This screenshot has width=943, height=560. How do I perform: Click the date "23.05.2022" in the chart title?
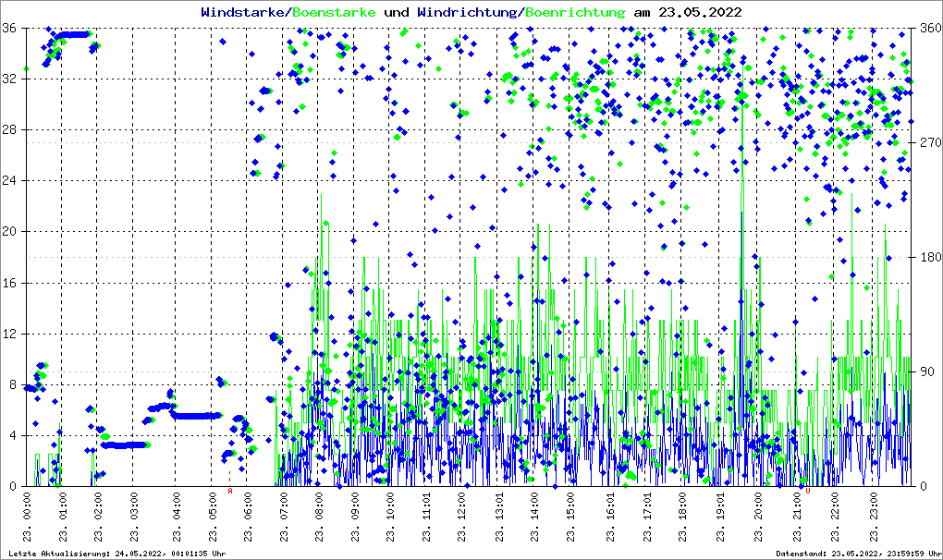click(700, 12)
